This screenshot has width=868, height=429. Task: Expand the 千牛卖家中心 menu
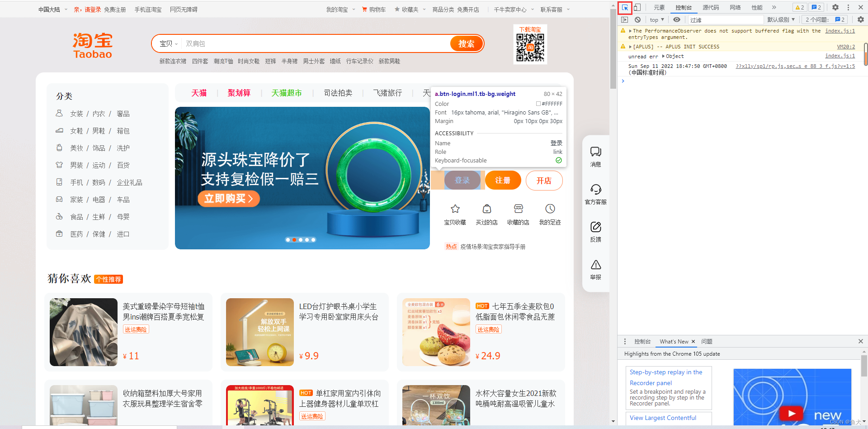pyautogui.click(x=514, y=10)
